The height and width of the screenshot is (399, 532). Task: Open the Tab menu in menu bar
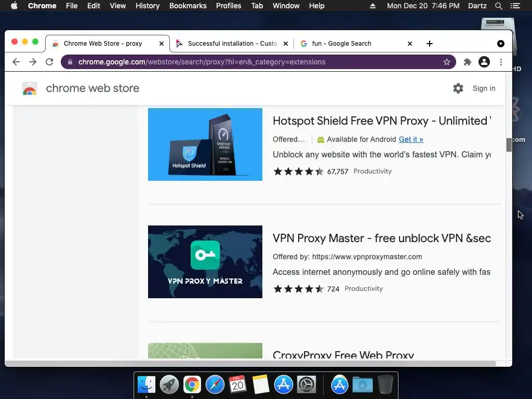pyautogui.click(x=257, y=6)
